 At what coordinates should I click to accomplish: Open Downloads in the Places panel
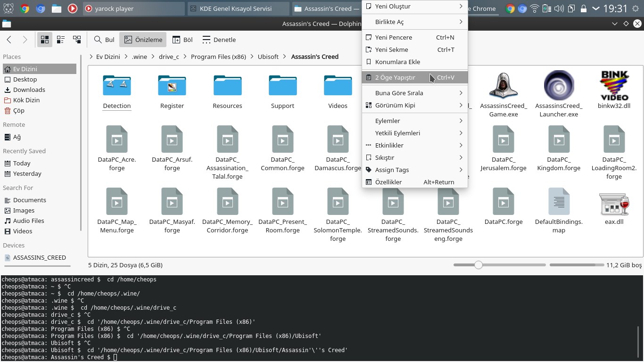29,90
